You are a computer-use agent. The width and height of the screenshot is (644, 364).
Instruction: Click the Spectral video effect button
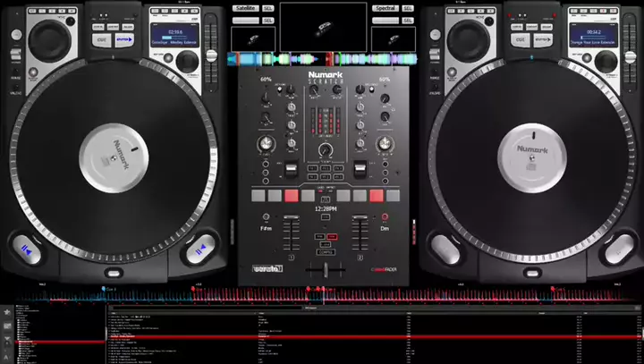click(x=386, y=8)
